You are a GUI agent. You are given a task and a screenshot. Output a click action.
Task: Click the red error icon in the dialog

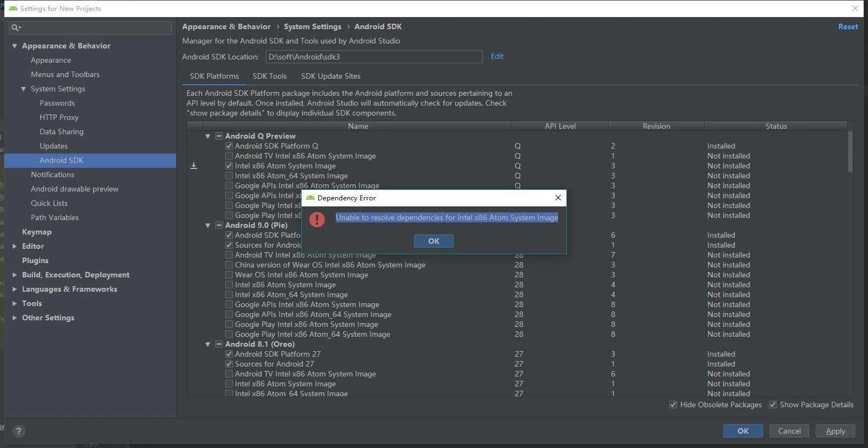click(x=317, y=219)
